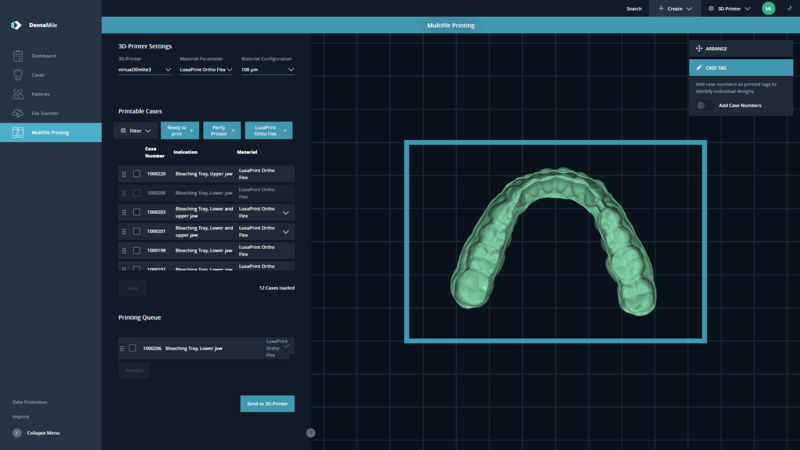Click the printer icon in top bar

pyautogui.click(x=711, y=8)
